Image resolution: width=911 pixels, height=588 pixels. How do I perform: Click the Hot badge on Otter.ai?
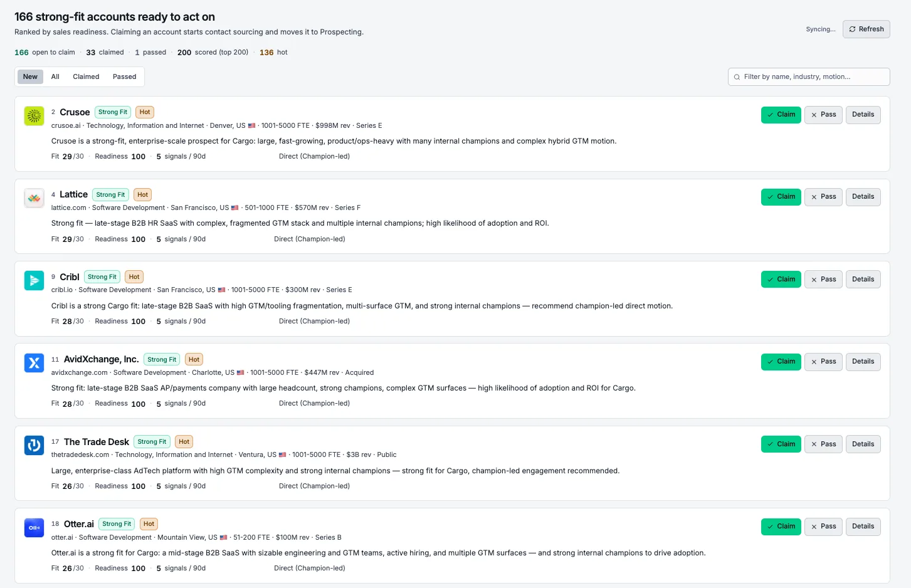point(149,524)
